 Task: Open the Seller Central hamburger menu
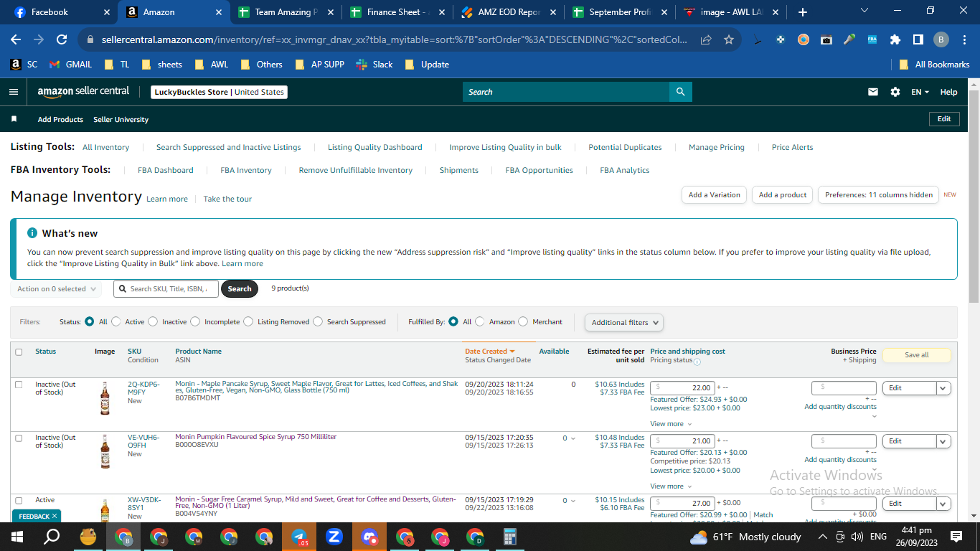pos(13,92)
